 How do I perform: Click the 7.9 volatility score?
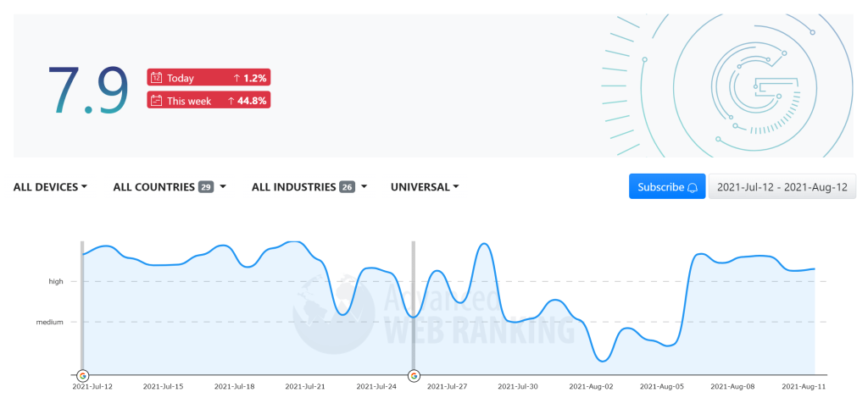tap(88, 90)
